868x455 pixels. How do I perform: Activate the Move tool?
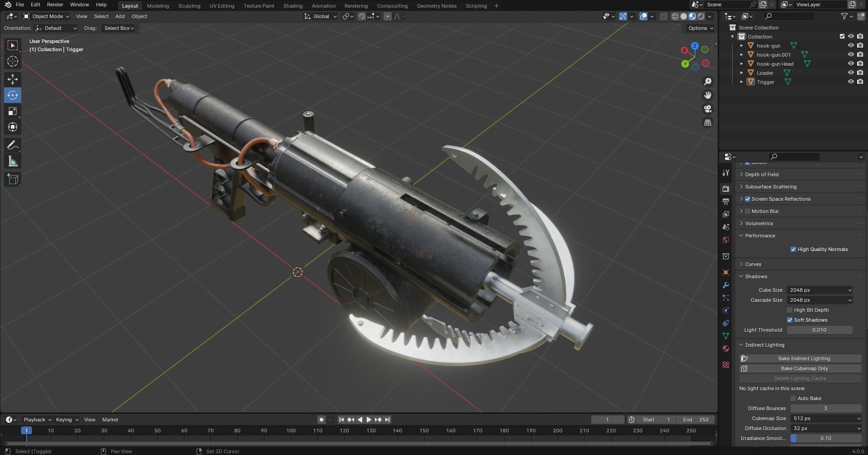tap(13, 79)
